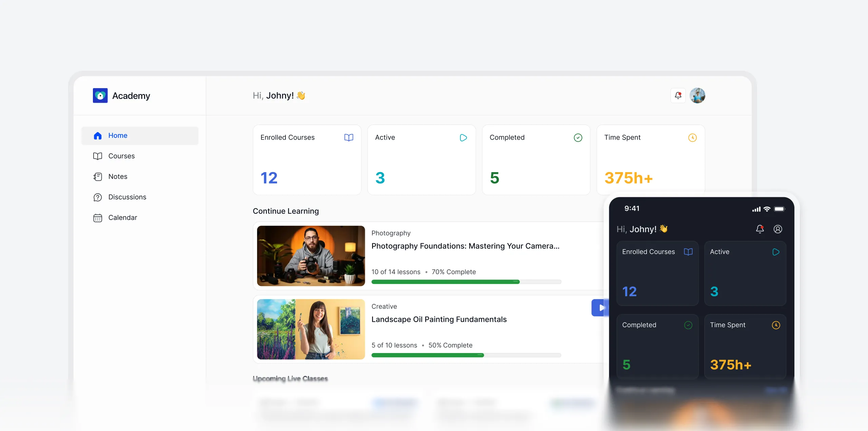Click the Photography category label
This screenshot has height=431, width=868.
pyautogui.click(x=391, y=233)
